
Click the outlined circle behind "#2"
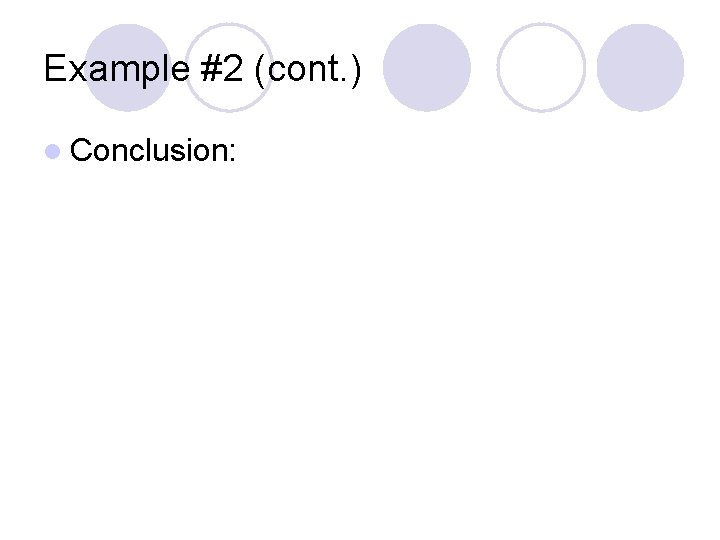(229, 67)
